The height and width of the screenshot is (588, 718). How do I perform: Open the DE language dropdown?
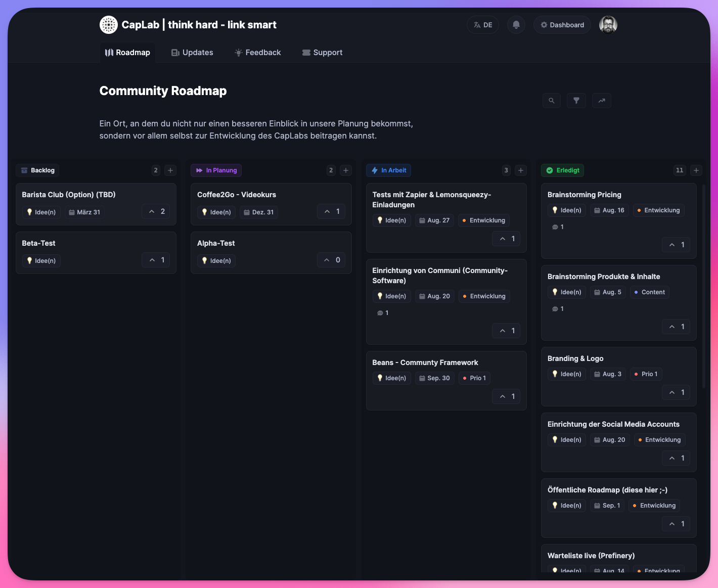click(x=483, y=25)
